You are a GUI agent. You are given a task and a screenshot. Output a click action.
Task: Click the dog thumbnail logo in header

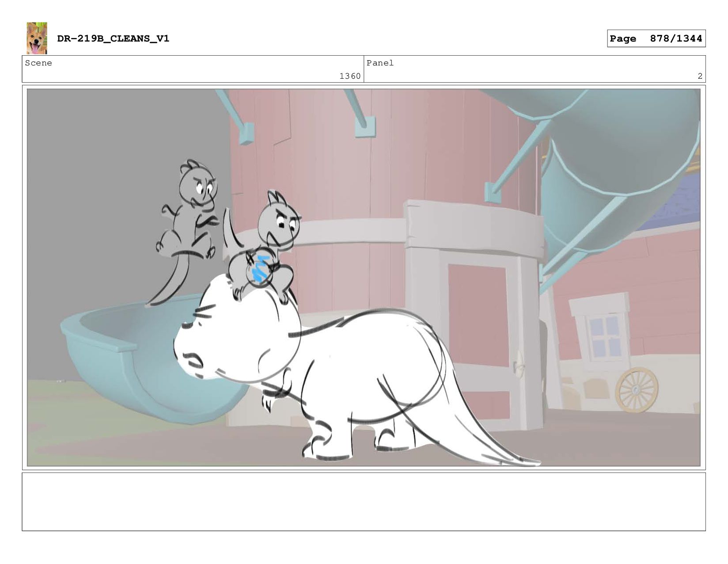pyautogui.click(x=37, y=38)
